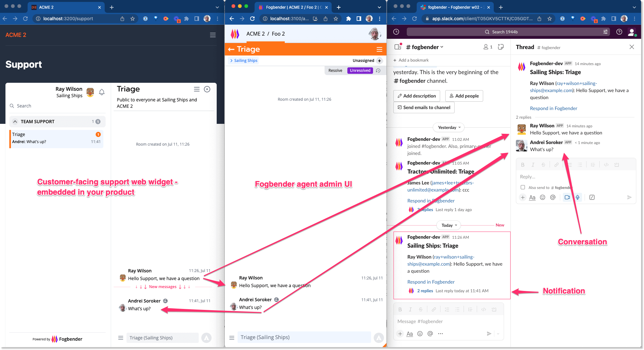The image size is (644, 350).
Task: Close the Slack Thread panel
Action: click(631, 47)
